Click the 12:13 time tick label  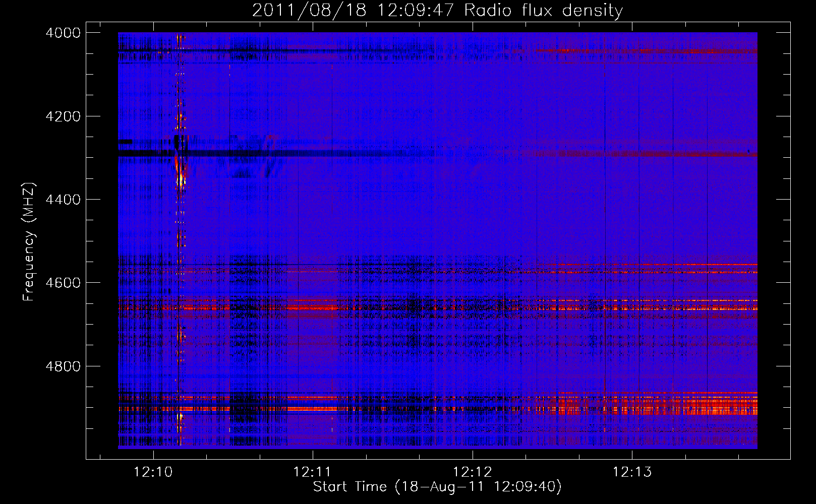click(x=632, y=472)
